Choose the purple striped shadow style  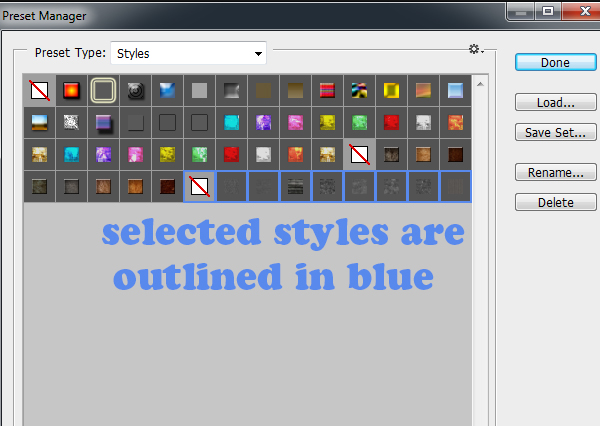(103, 123)
